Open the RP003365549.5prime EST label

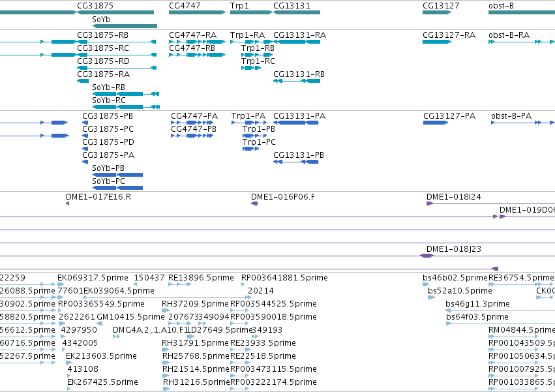(x=101, y=304)
